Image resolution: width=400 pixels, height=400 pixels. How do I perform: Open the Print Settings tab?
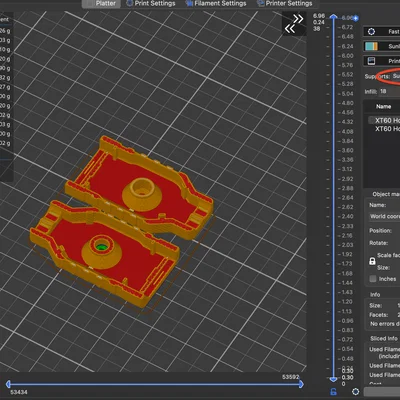coord(151,3)
